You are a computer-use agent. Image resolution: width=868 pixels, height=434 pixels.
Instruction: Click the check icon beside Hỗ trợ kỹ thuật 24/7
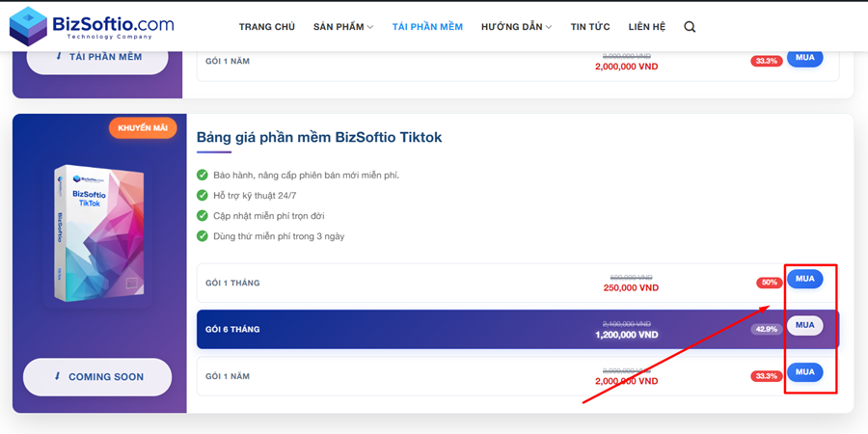pyautogui.click(x=203, y=196)
